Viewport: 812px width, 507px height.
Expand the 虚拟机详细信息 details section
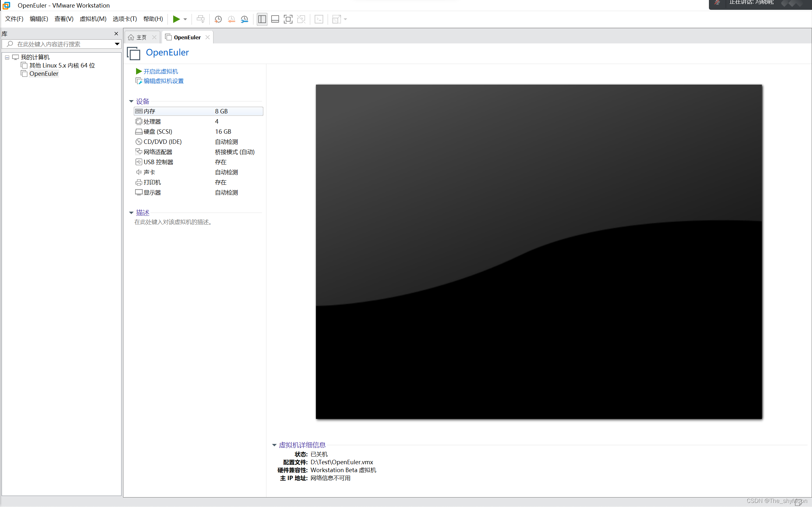(x=274, y=445)
